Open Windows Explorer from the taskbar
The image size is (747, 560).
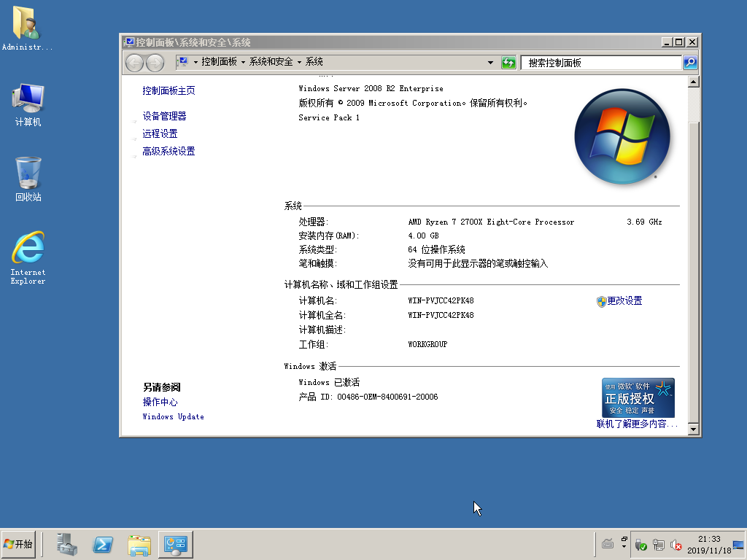[139, 544]
